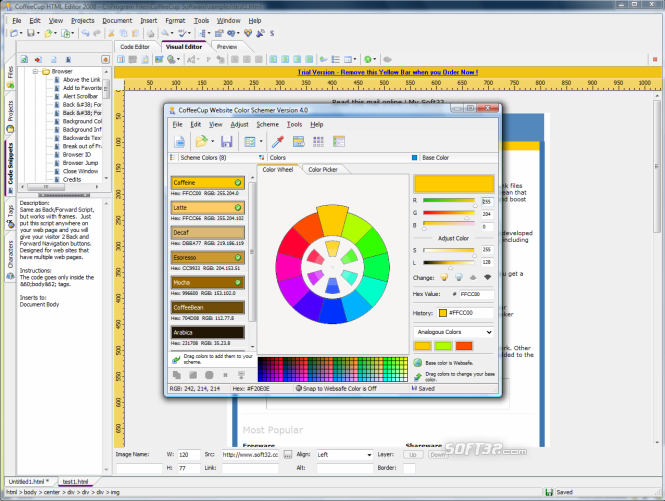Click the green-topped layout icon in Color Schemer
Viewport: 665px width, 501px height.
point(339,141)
